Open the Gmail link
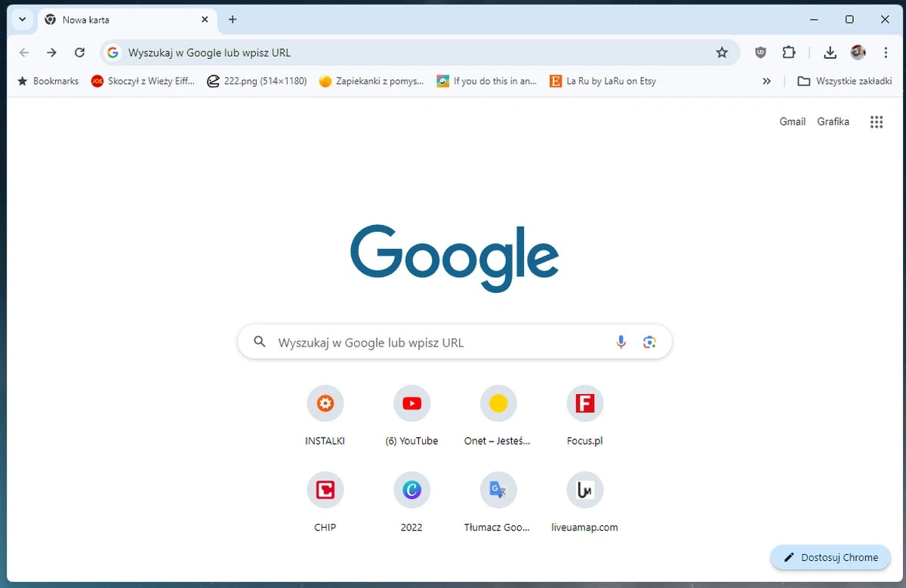The width and height of the screenshot is (906, 588). [793, 122]
